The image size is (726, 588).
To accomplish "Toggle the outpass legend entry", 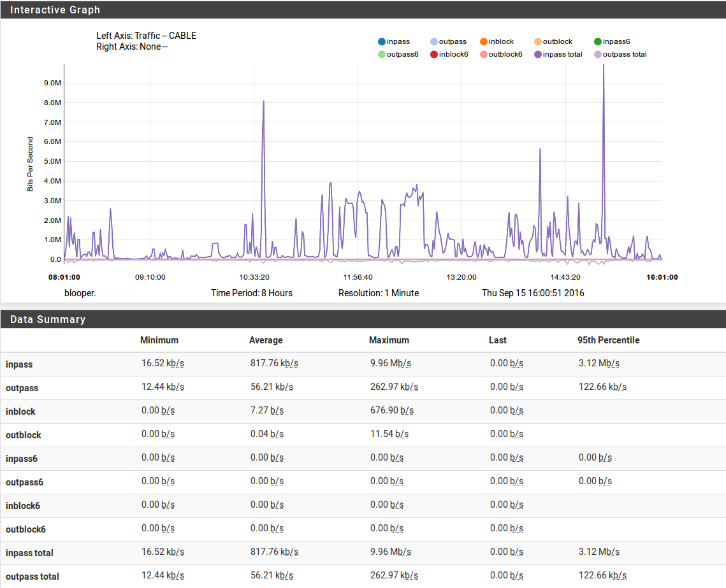I will click(434, 42).
